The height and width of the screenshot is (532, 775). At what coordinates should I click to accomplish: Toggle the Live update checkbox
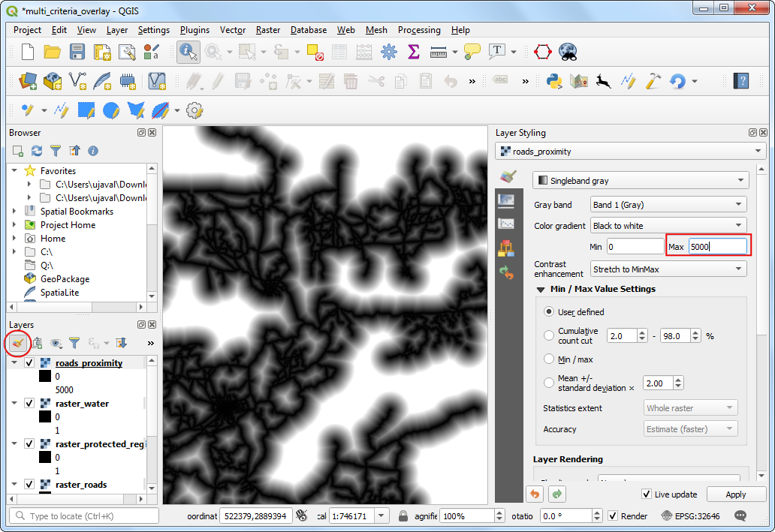coord(647,494)
